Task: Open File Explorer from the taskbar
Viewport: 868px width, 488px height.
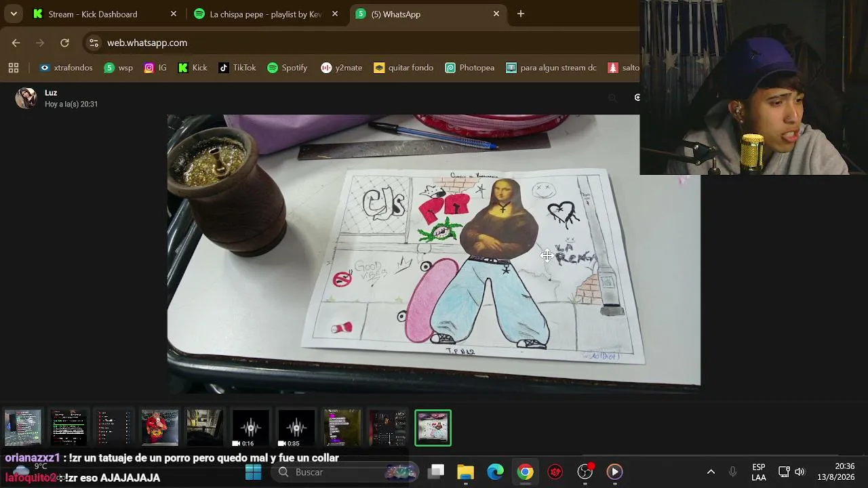Action: tap(465, 472)
